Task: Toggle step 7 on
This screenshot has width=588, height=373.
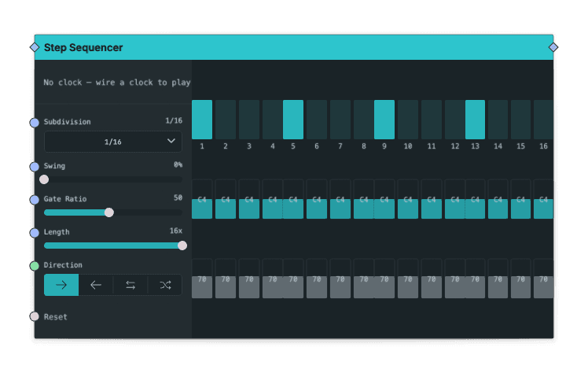Action: tap(340, 120)
